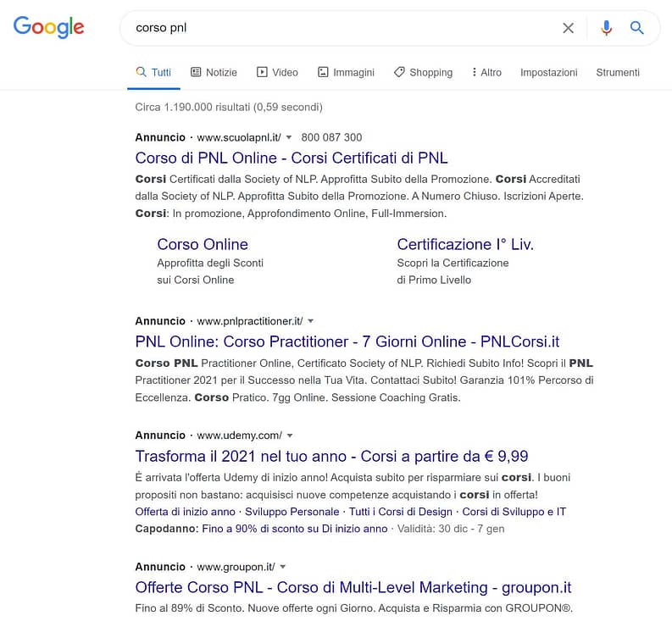The height and width of the screenshot is (627, 672).
Task: Expand arrow next to www.pnlpractitioner.it
Action: pos(311,321)
